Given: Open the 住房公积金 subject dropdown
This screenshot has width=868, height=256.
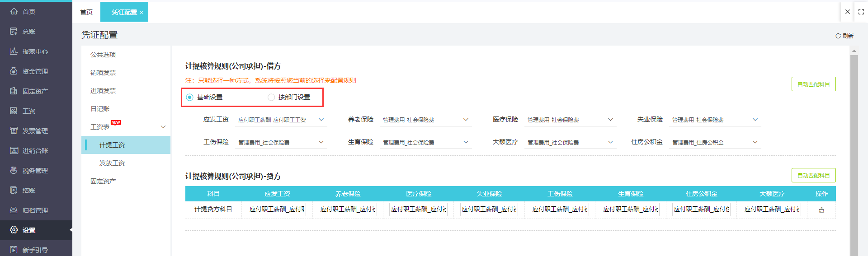Looking at the screenshot, I should (x=714, y=142).
